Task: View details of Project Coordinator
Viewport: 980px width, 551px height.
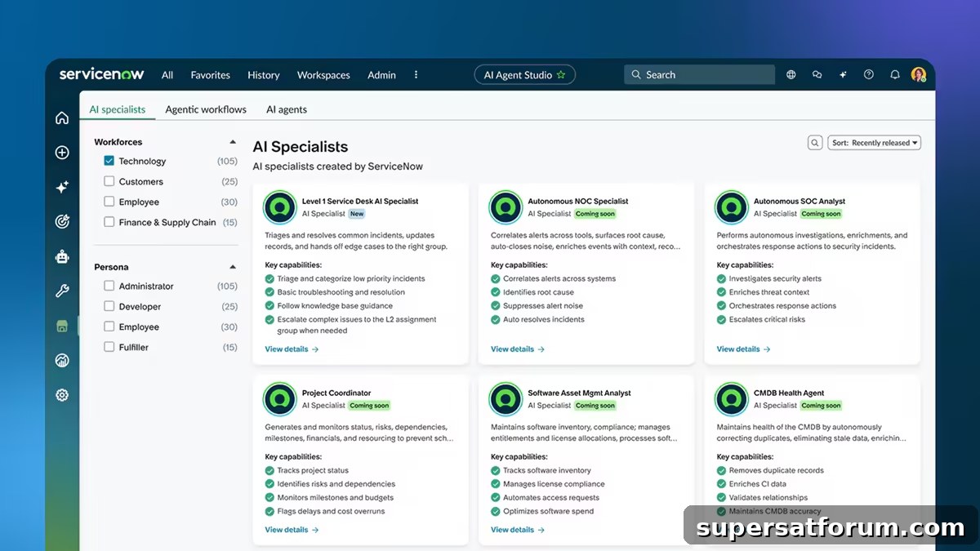Action: coord(292,530)
